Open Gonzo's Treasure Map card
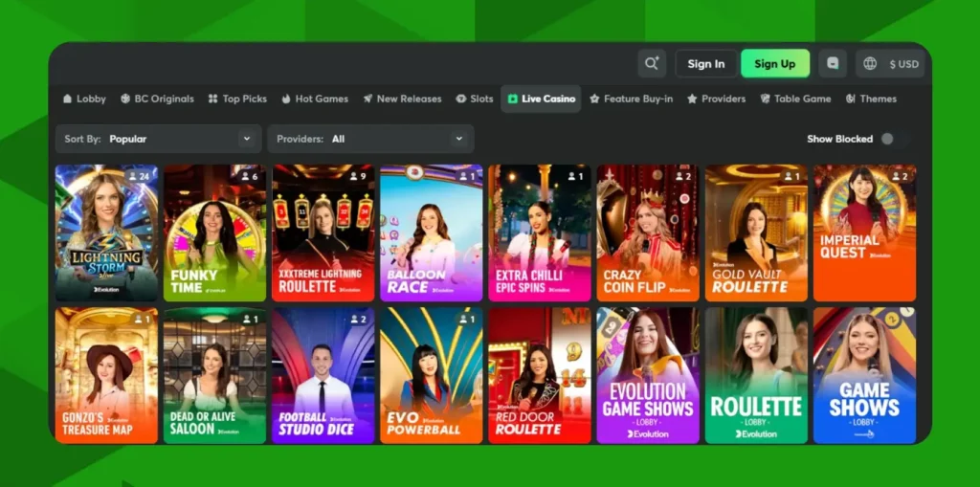The height and width of the screenshot is (487, 980). click(106, 375)
